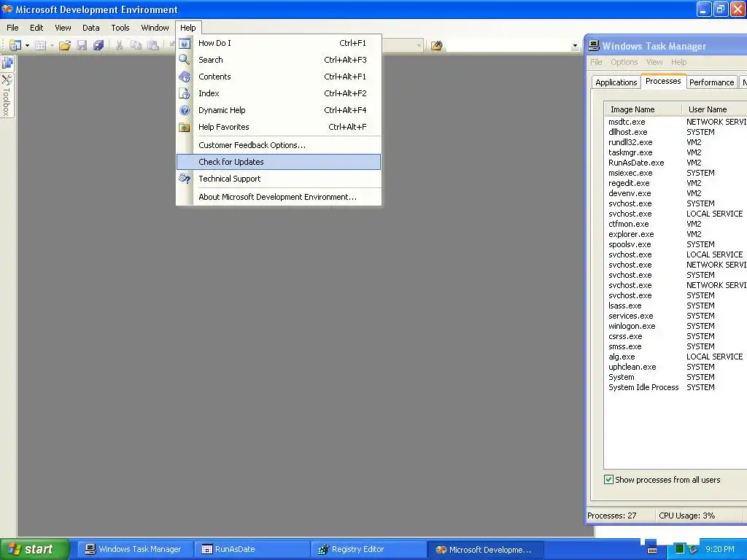Screen dimensions: 747x560
Task: Open the Tools menu
Action: (x=120, y=28)
